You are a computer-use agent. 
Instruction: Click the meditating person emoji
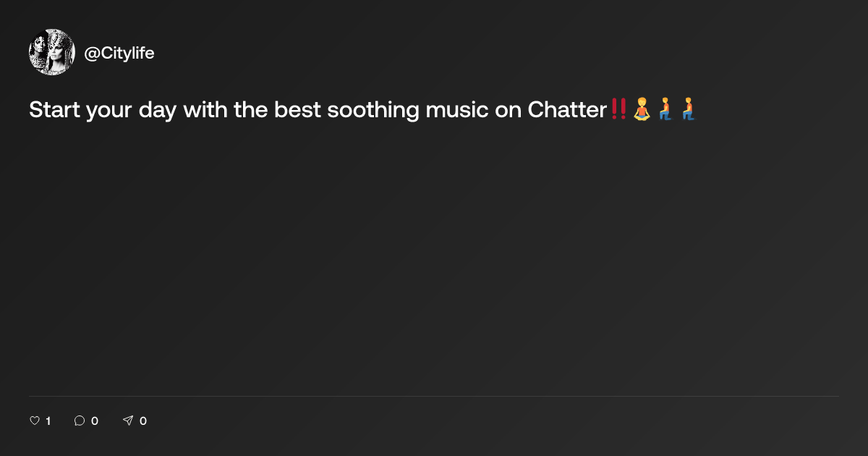tap(642, 110)
